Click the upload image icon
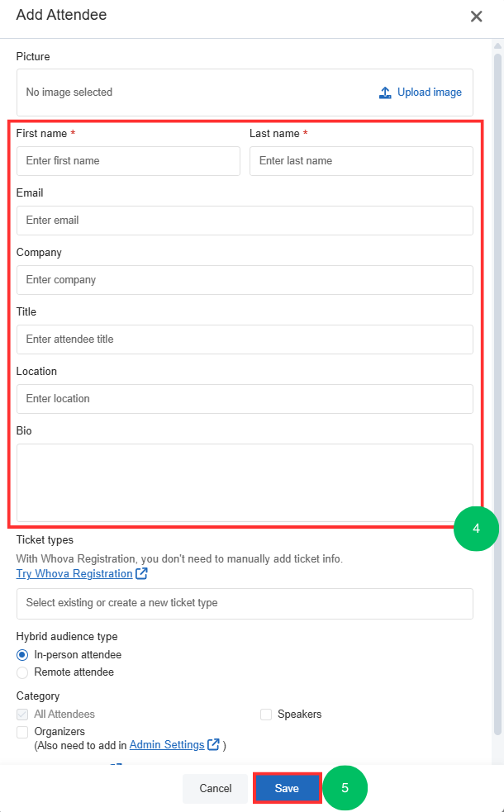The image size is (504, 812). [x=385, y=93]
